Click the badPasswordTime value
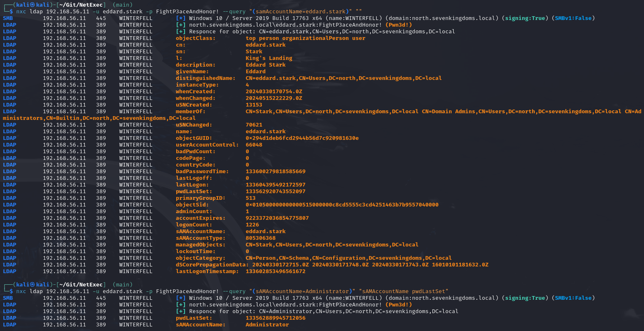 coord(275,171)
